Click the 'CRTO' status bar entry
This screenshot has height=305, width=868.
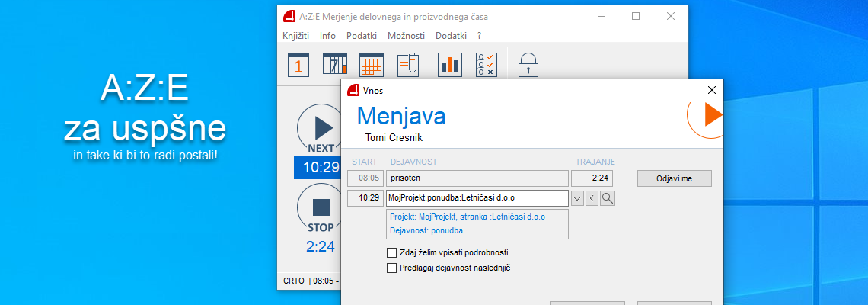click(x=293, y=281)
